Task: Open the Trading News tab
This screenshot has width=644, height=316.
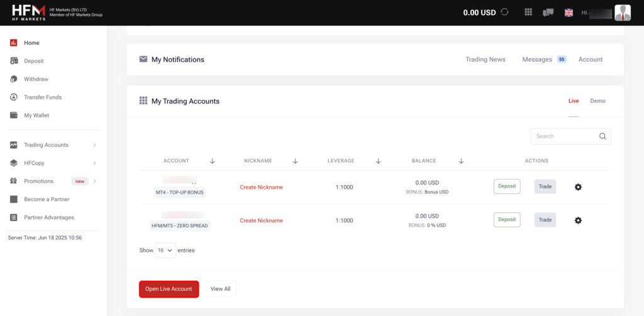Action: (x=486, y=60)
